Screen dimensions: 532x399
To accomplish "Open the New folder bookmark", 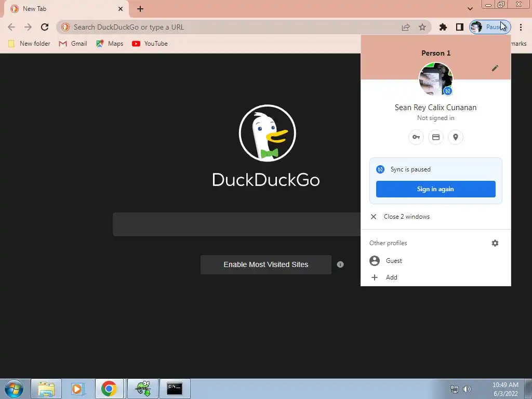I will click(x=29, y=44).
